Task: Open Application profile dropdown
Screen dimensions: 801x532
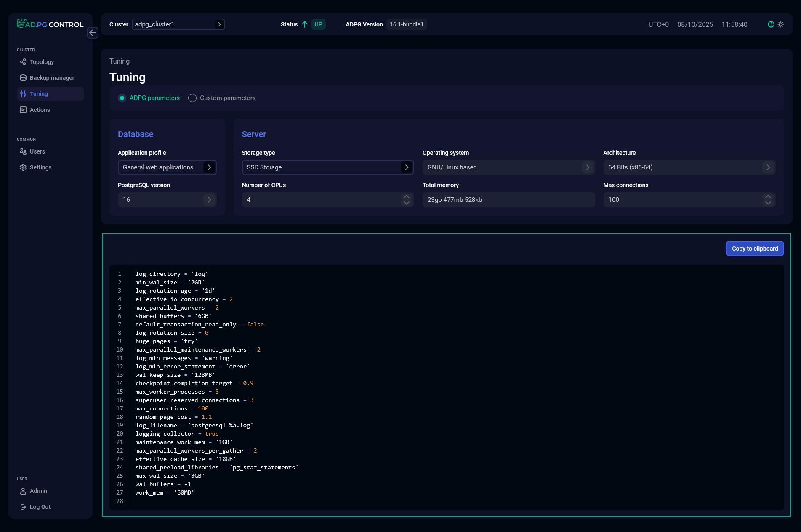Action: 167,167
